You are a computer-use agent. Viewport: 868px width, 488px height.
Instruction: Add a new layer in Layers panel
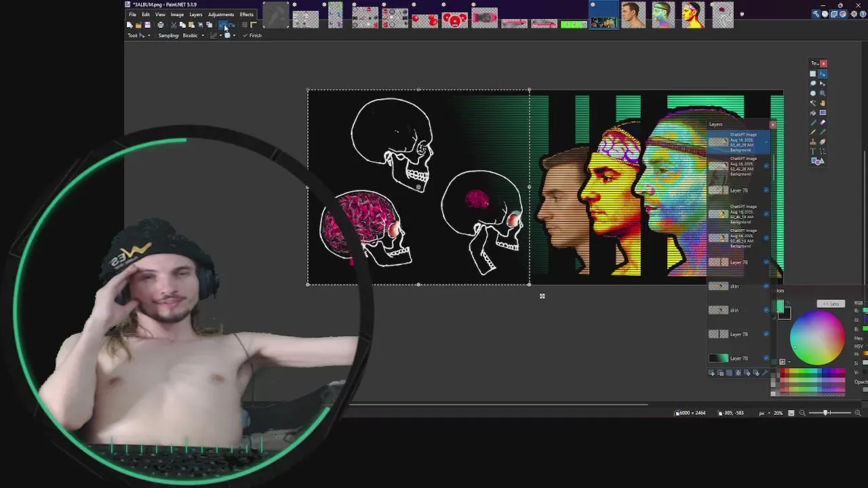(711, 373)
